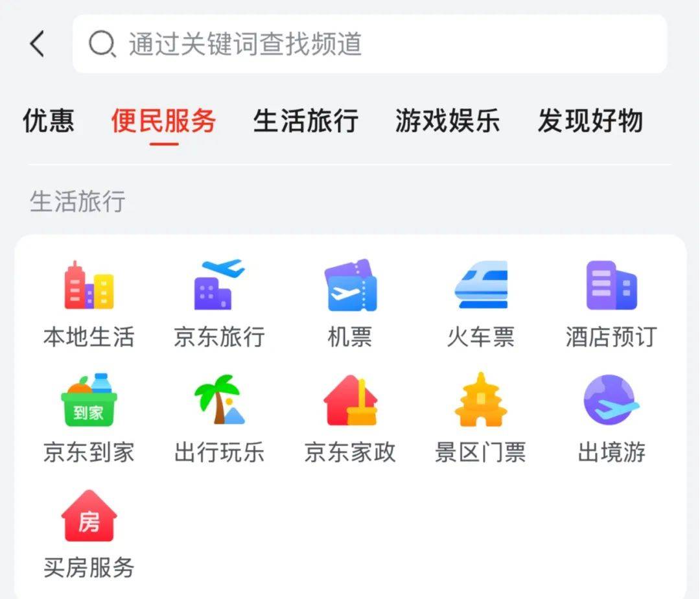
Task: Focus the 通过关键词查找频道 search field
Action: click(370, 43)
